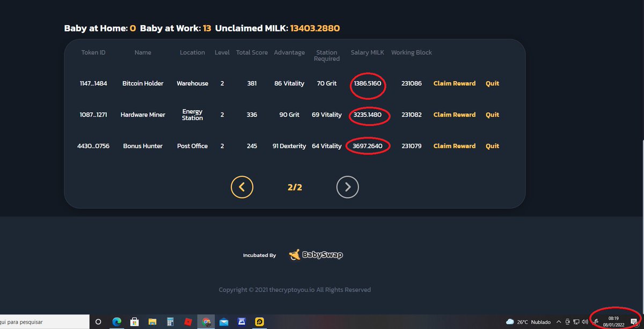Claim Reward for Bonus Hunter
This screenshot has height=329, width=644.
[455, 145]
